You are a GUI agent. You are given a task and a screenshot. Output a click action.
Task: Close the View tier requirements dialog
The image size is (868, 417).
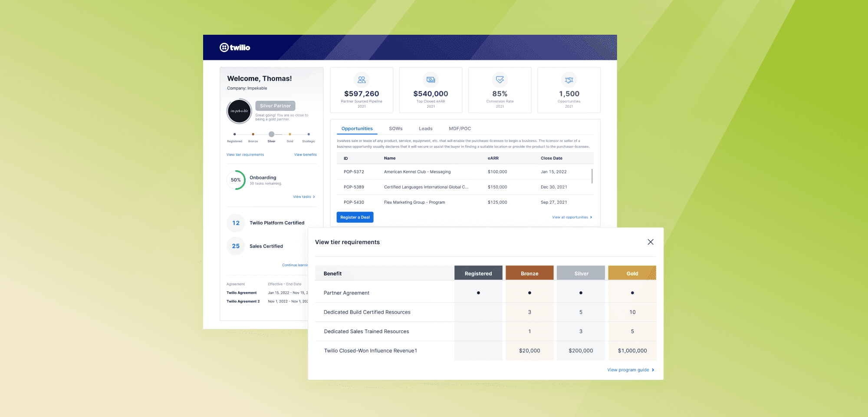[651, 242]
